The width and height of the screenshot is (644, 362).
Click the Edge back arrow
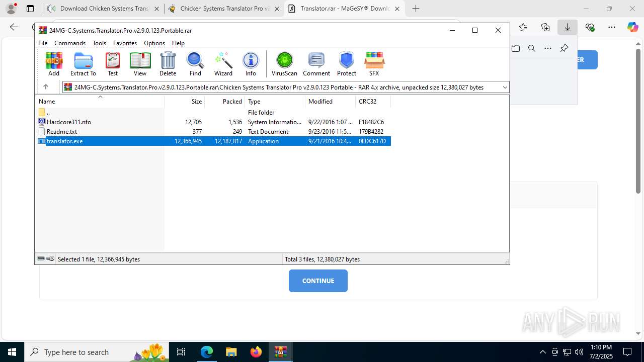14,27
